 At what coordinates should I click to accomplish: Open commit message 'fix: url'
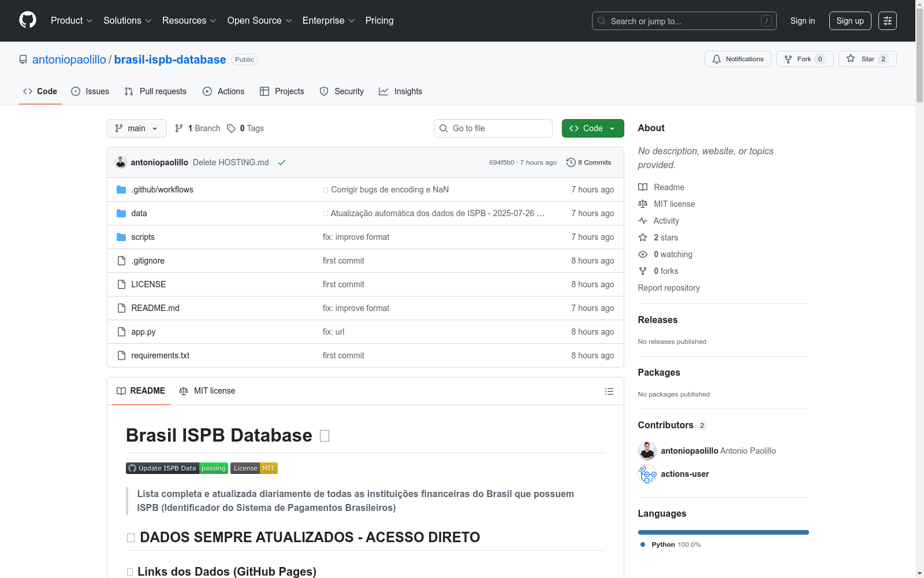tap(333, 332)
